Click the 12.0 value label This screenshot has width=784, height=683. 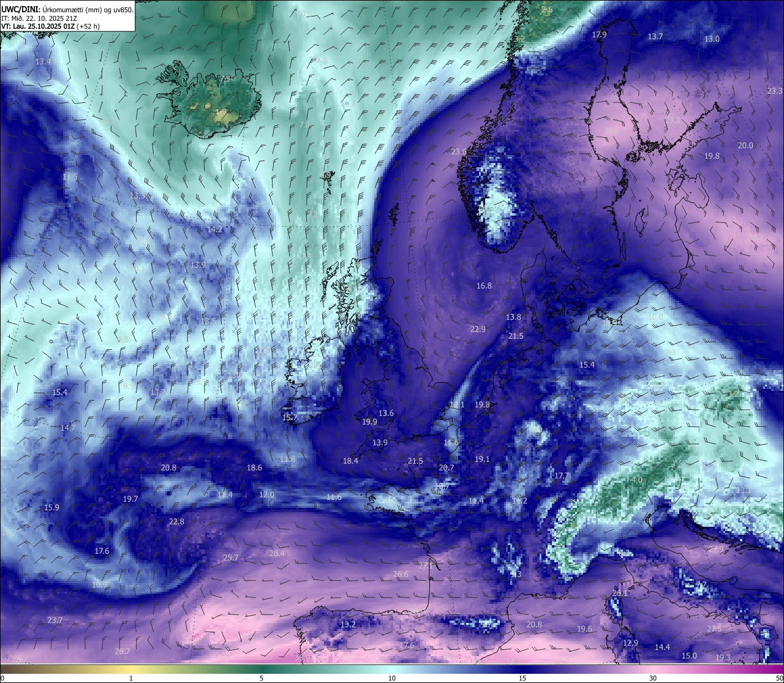pyautogui.click(x=266, y=494)
